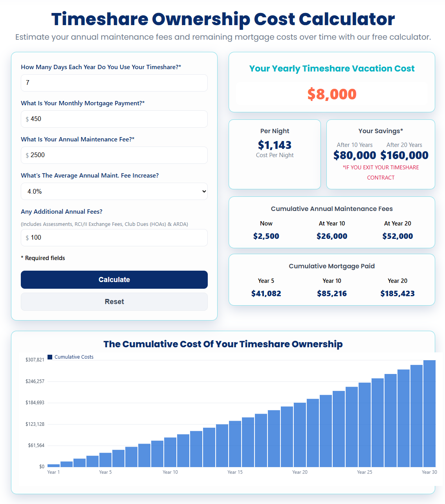Select the $160,000 twenty-year savings figure

pyautogui.click(x=404, y=155)
